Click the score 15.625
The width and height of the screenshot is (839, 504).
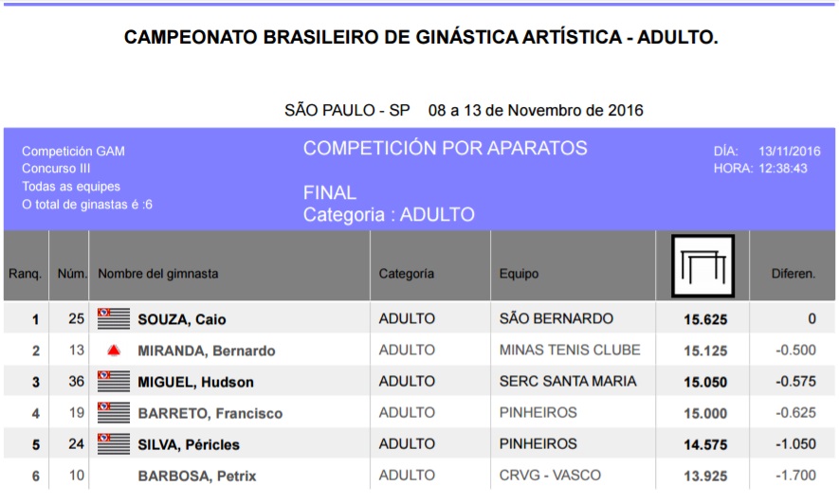pos(705,319)
